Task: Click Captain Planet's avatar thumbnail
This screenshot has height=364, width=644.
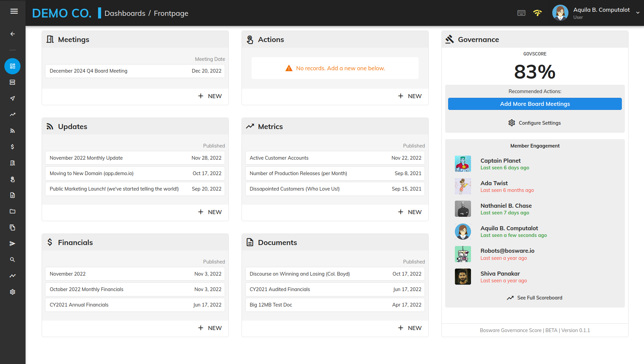Action: [463, 164]
